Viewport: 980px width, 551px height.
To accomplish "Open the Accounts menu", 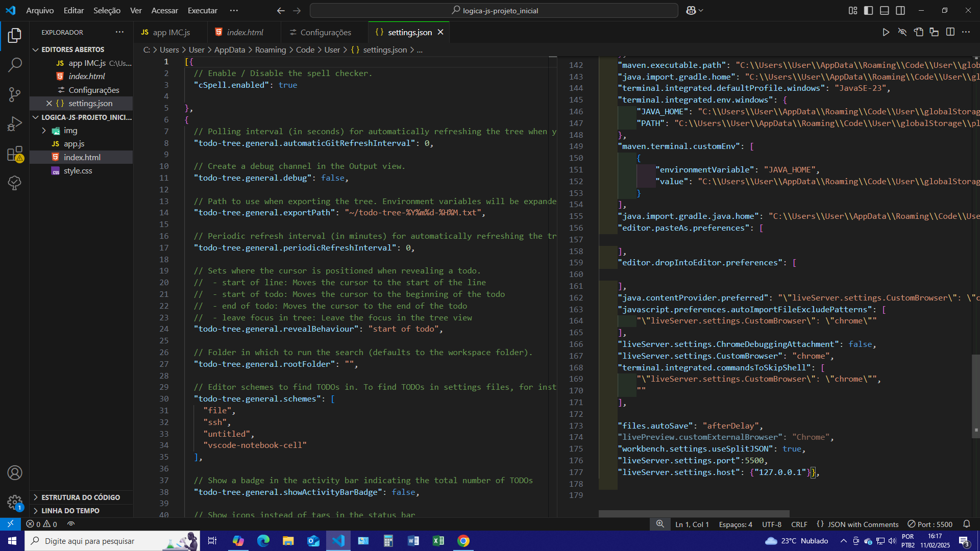I will (15, 473).
